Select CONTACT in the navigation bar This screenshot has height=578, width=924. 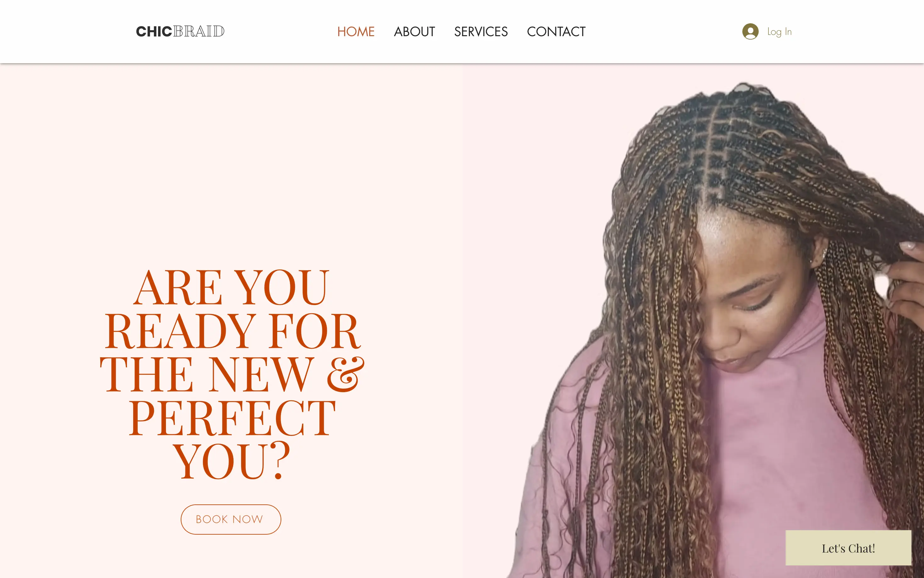556,31
